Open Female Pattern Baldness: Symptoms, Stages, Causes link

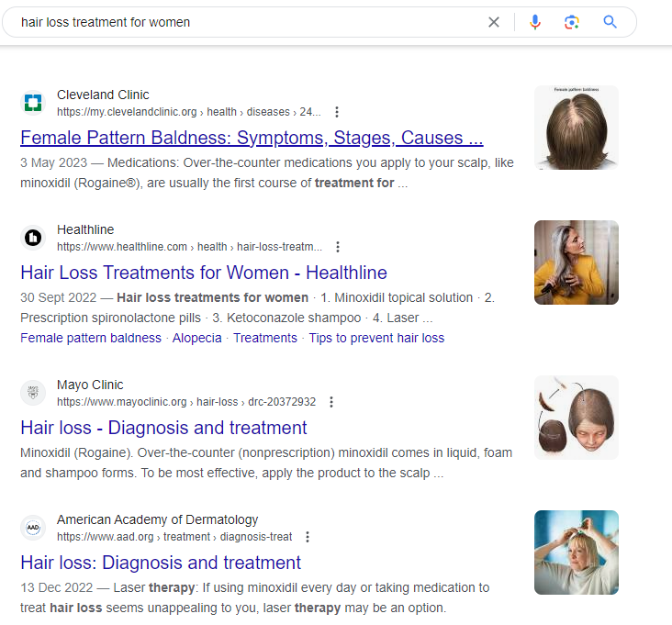pyautogui.click(x=252, y=138)
